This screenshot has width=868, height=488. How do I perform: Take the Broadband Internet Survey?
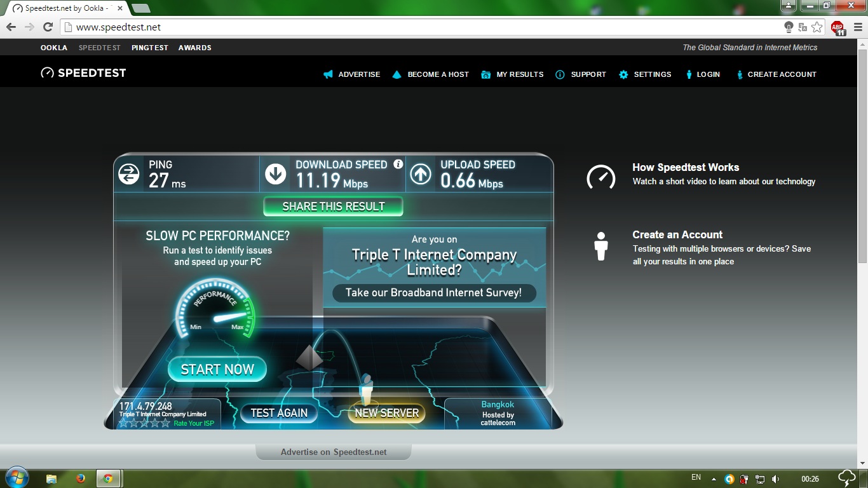coord(434,293)
